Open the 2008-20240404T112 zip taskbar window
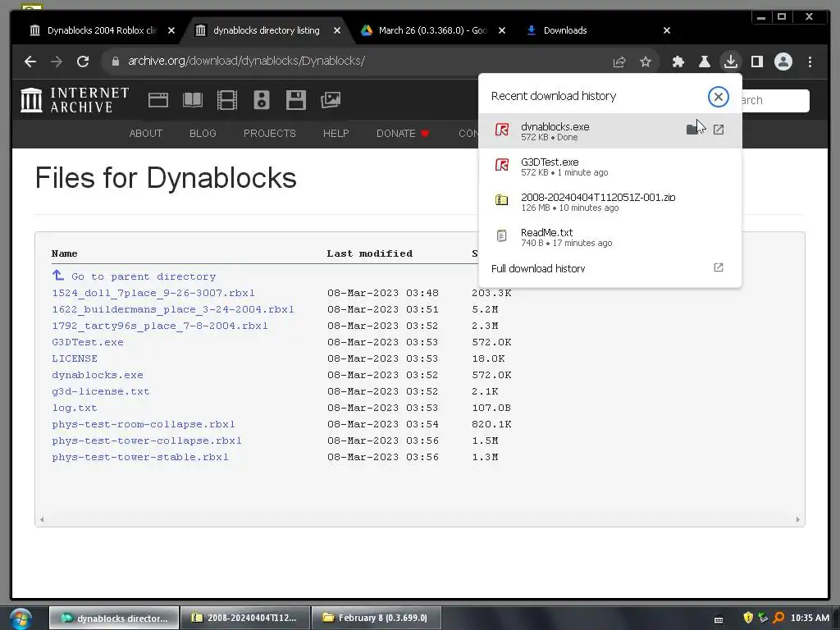The width and height of the screenshot is (840, 630). pos(245,618)
